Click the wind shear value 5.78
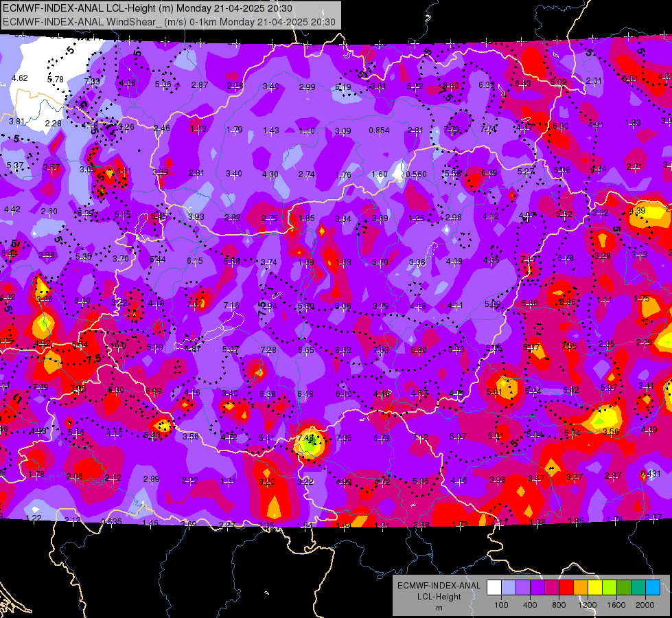This screenshot has width=672, height=618. [56, 80]
